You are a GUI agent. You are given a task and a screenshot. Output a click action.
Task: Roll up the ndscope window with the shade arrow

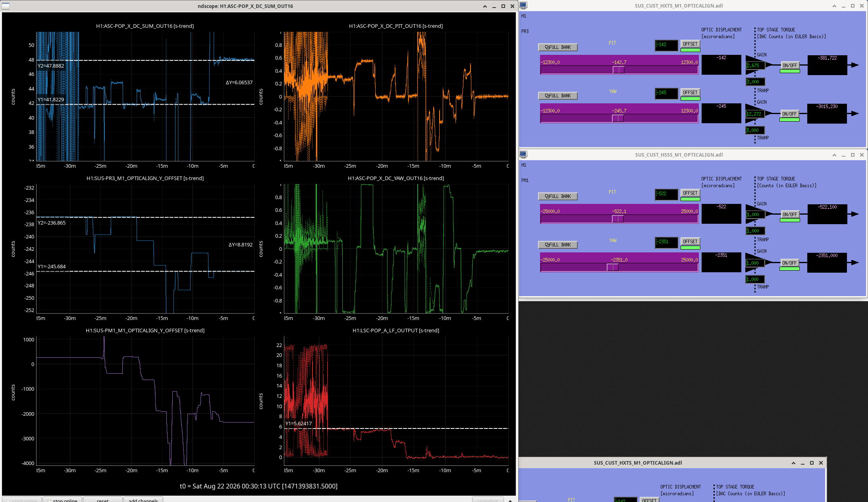pyautogui.click(x=485, y=6)
